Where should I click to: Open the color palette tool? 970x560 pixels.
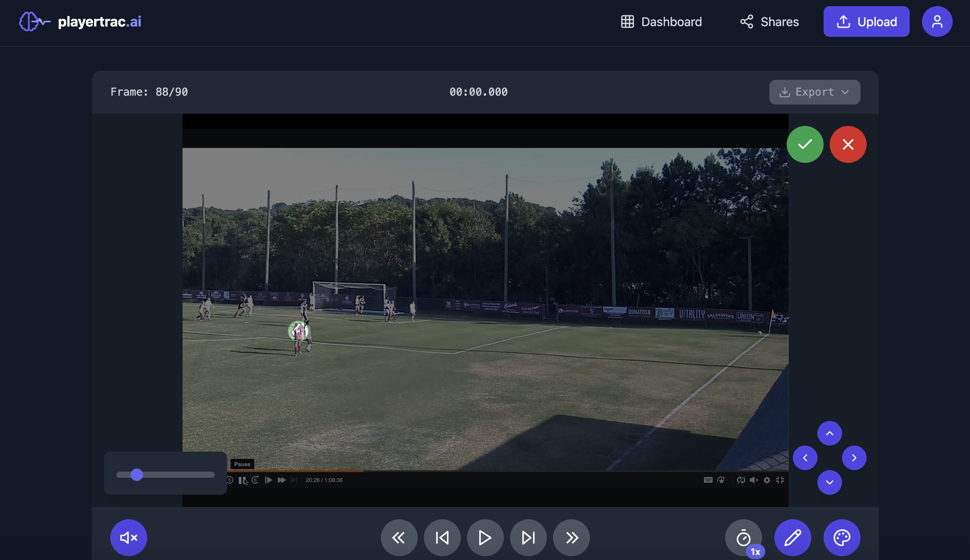[x=842, y=537]
